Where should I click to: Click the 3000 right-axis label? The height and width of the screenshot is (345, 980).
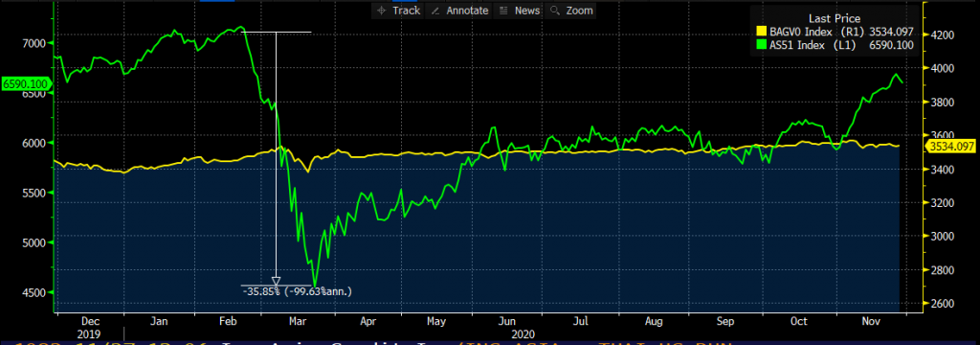(943, 236)
